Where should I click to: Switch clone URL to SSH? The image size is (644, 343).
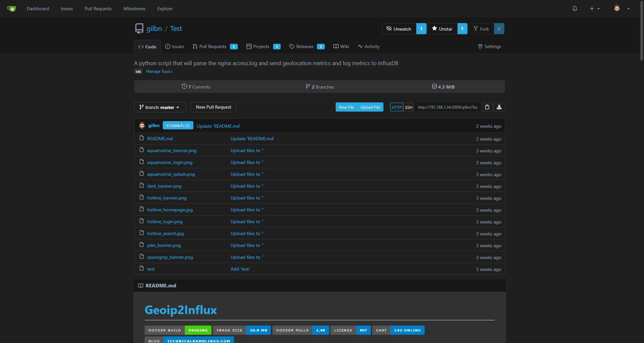pos(408,107)
